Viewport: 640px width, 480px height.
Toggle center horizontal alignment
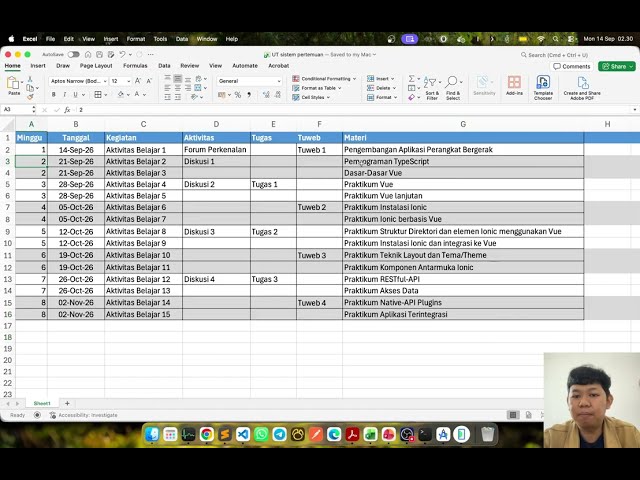[x=178, y=88]
